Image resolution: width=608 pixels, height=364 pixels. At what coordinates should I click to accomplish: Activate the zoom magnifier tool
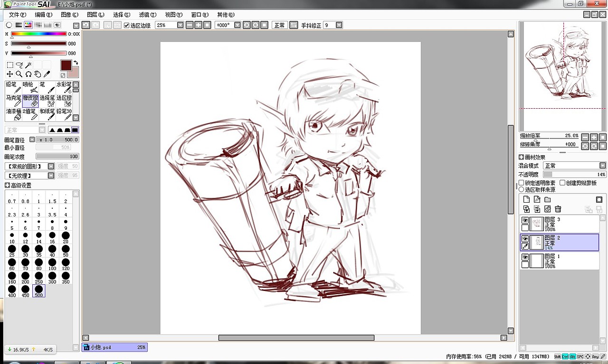pos(19,74)
